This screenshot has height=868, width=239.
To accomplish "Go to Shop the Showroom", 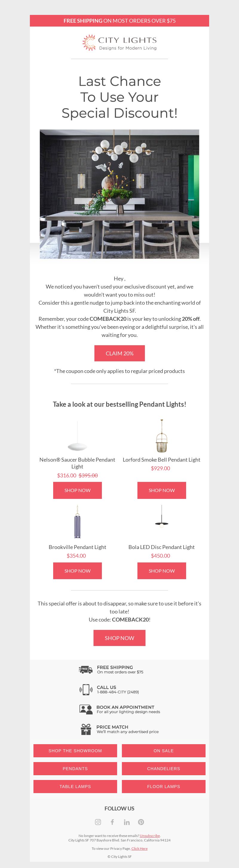I will [x=75, y=751].
